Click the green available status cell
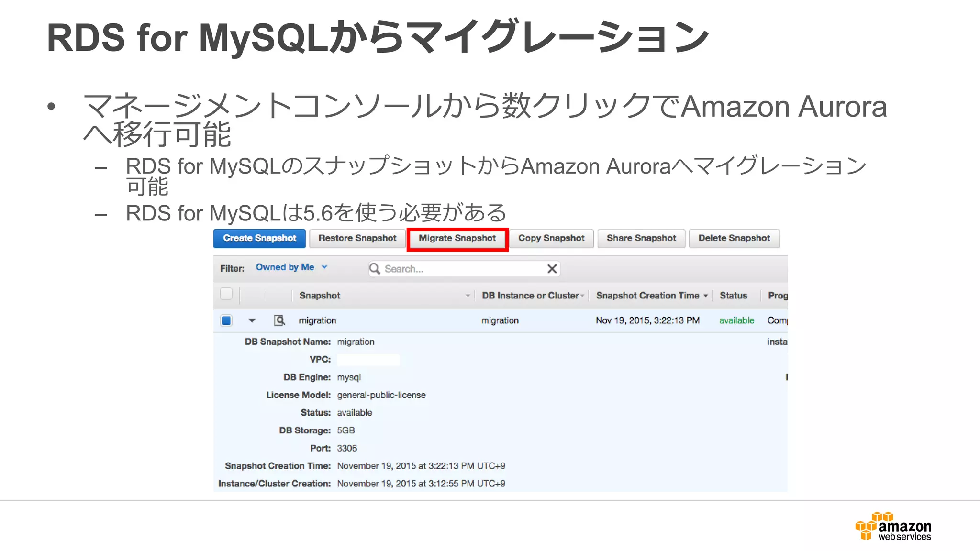980x551 pixels. point(736,320)
